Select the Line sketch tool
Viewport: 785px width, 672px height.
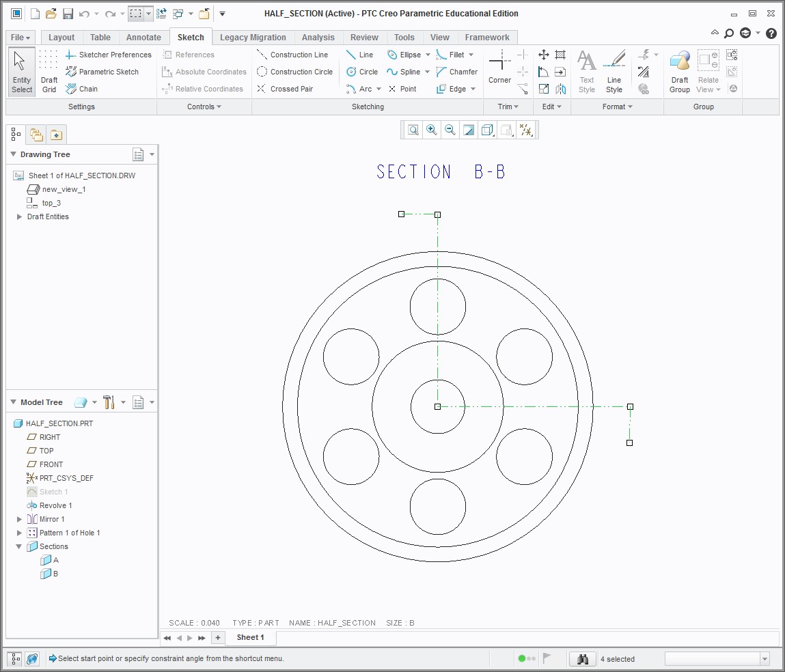(359, 55)
